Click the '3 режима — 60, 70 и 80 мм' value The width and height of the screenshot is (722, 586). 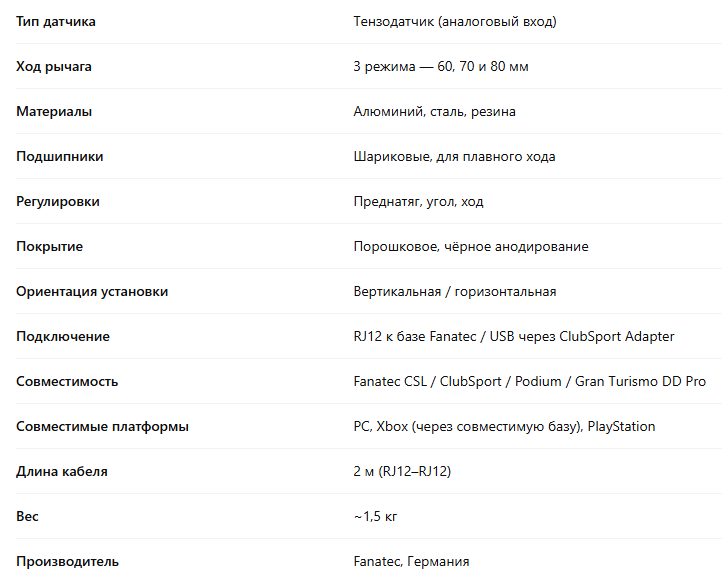pyautogui.click(x=441, y=66)
